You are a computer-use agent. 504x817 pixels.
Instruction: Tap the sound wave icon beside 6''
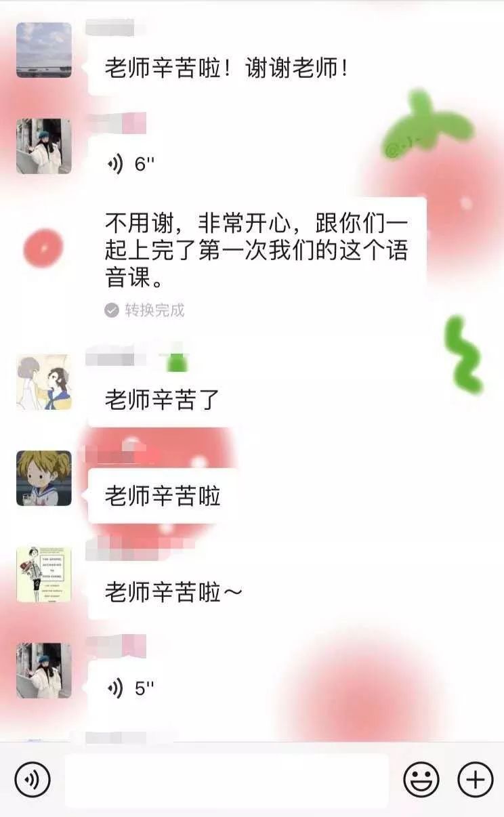pos(115,164)
